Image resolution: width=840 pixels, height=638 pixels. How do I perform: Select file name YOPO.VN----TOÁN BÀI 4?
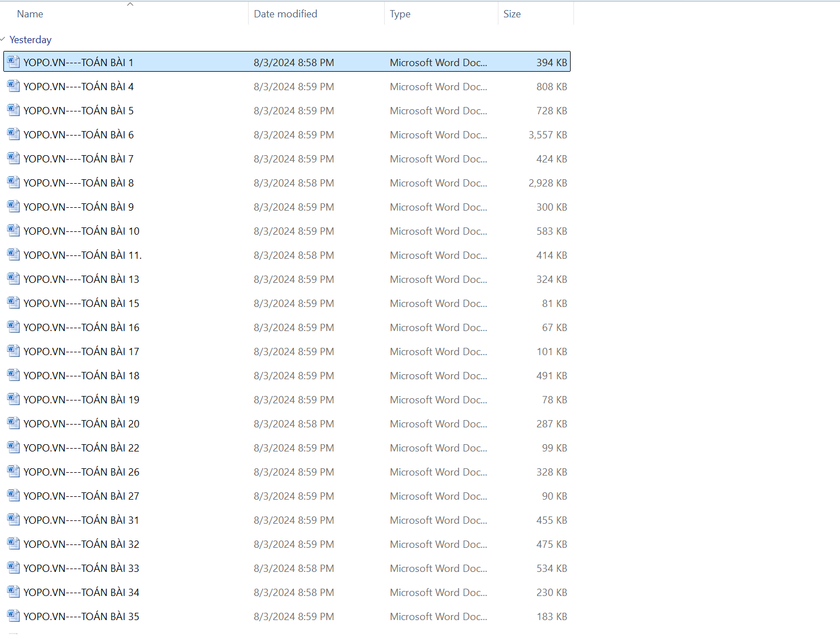(x=78, y=86)
